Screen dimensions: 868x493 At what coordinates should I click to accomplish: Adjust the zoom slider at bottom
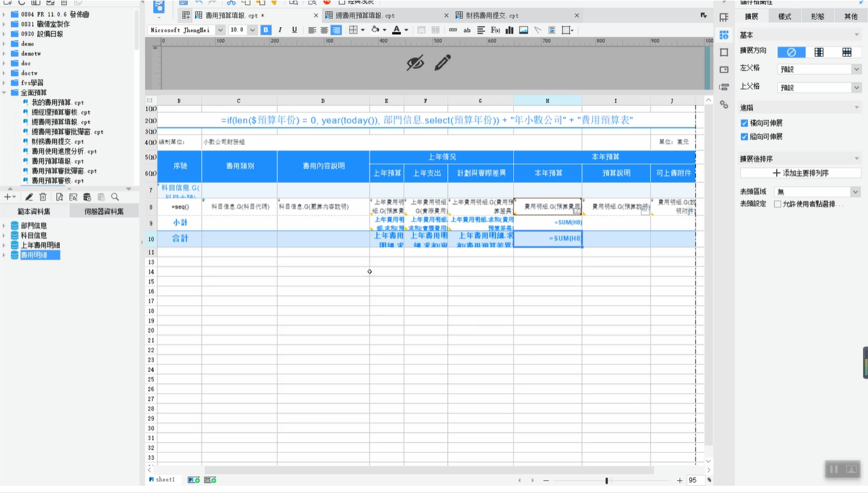607,480
